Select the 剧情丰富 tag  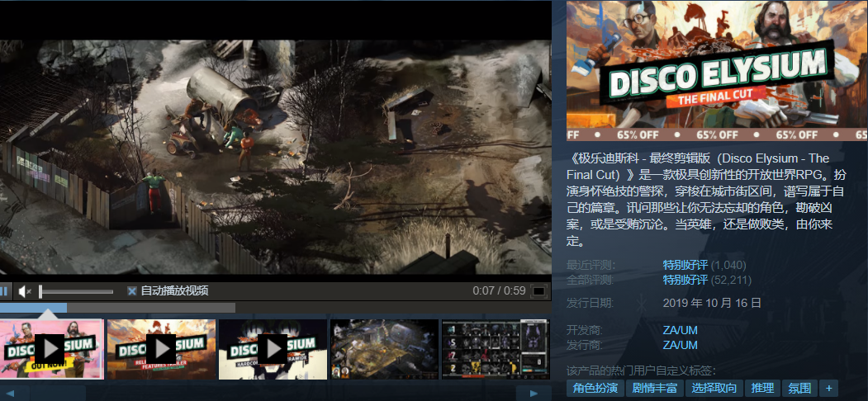[x=655, y=388]
